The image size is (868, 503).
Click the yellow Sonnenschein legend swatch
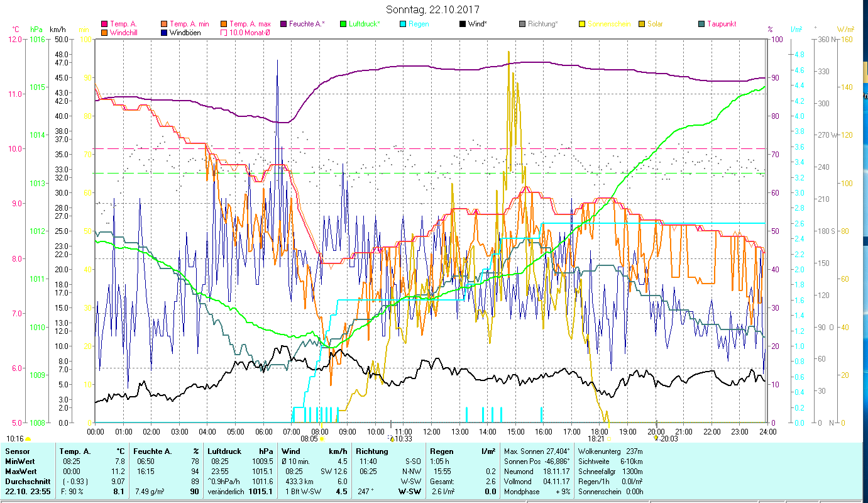point(582,24)
